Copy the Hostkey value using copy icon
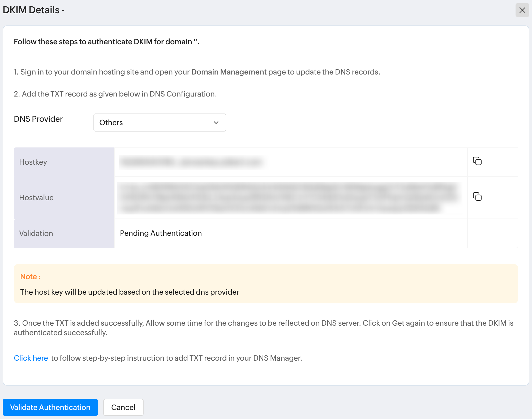532x419 pixels. 477,161
